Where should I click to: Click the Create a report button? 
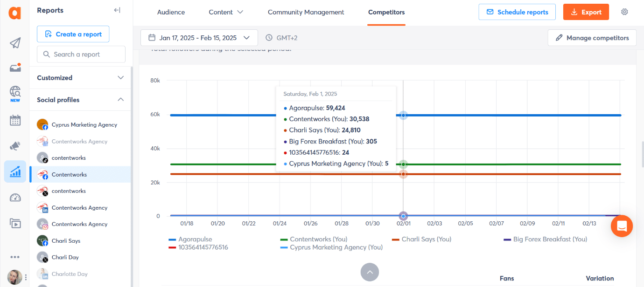[73, 34]
